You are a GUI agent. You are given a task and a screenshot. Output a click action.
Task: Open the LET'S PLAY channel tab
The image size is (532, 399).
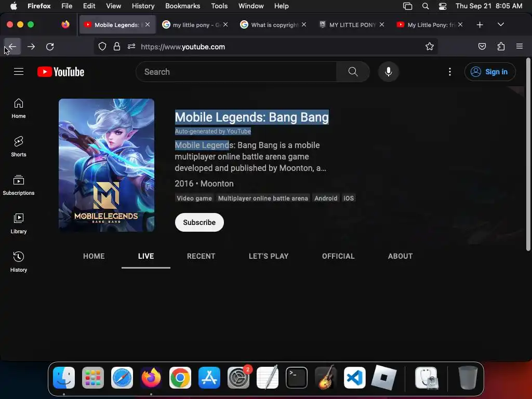coord(269,256)
